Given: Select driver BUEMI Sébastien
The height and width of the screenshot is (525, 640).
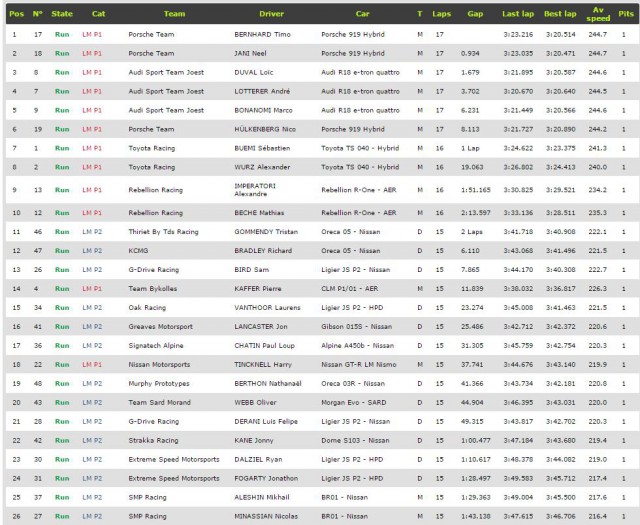Looking at the screenshot, I should click(262, 148).
